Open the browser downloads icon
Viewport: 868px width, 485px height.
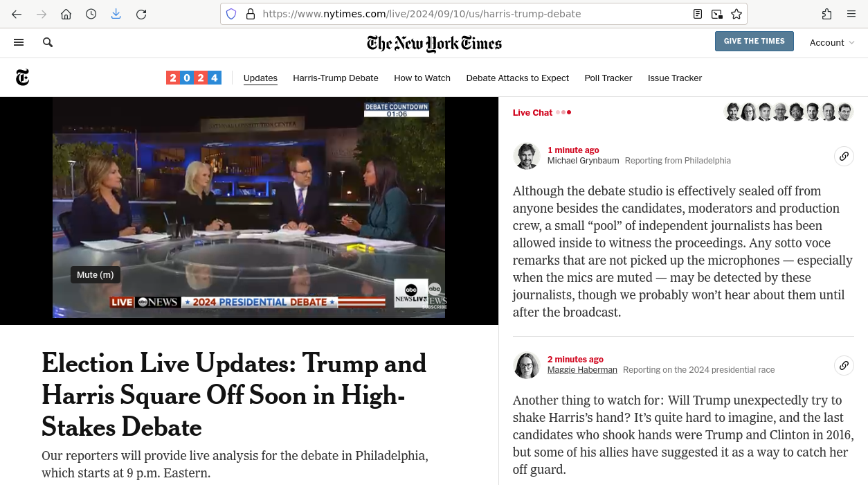point(116,14)
